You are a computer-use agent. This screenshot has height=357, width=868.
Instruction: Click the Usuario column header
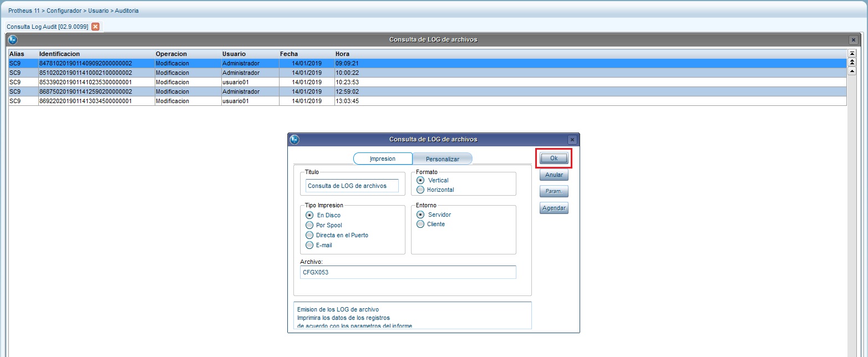pyautogui.click(x=250, y=54)
